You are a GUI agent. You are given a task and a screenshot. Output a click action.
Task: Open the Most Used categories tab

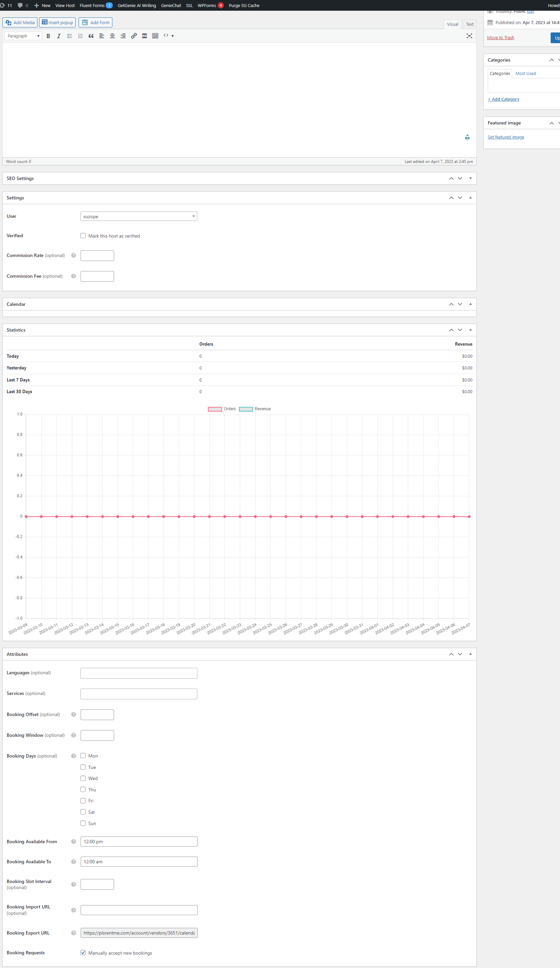point(526,73)
